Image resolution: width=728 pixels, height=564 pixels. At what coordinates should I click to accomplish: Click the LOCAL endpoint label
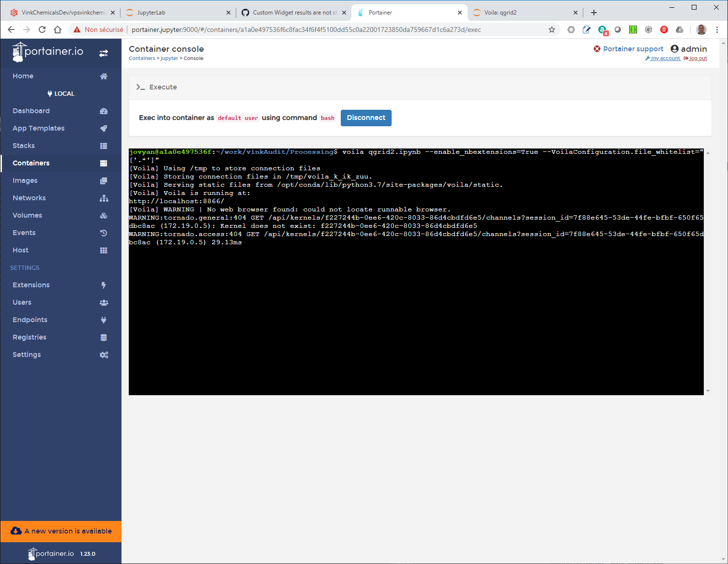[x=61, y=93]
